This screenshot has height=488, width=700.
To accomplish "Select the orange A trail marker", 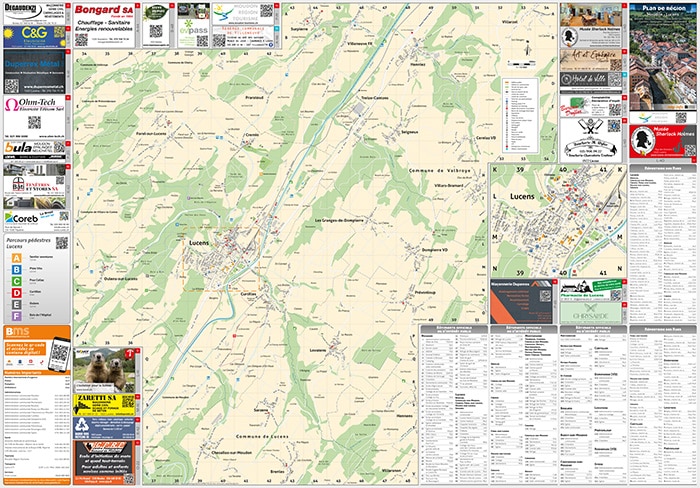I will pos(17,258).
